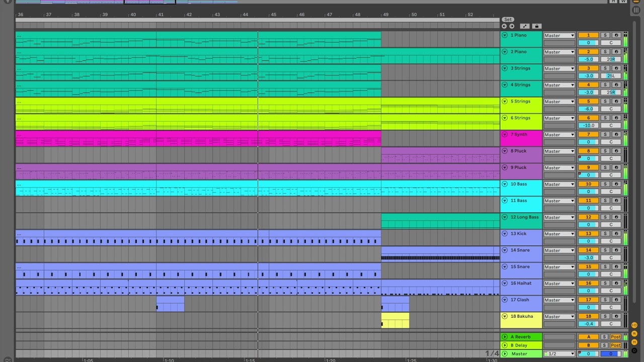
Task: Arm the 18 Bakuha track for recording
Action: (616, 317)
